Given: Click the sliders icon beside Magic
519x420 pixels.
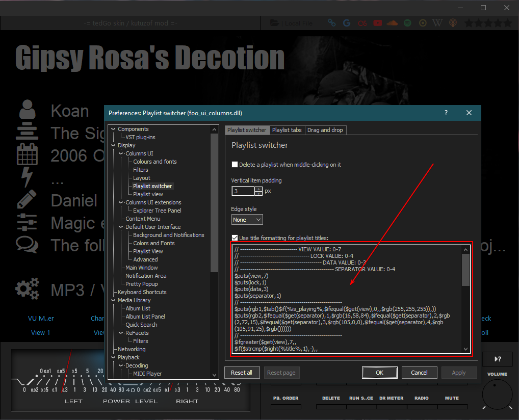Looking at the screenshot, I should (27, 222).
